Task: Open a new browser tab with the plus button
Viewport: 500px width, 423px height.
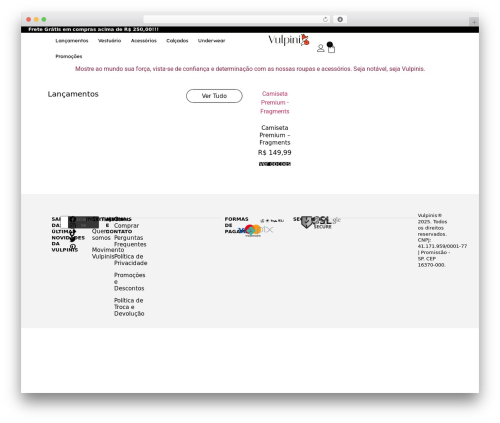Action: [474, 22]
